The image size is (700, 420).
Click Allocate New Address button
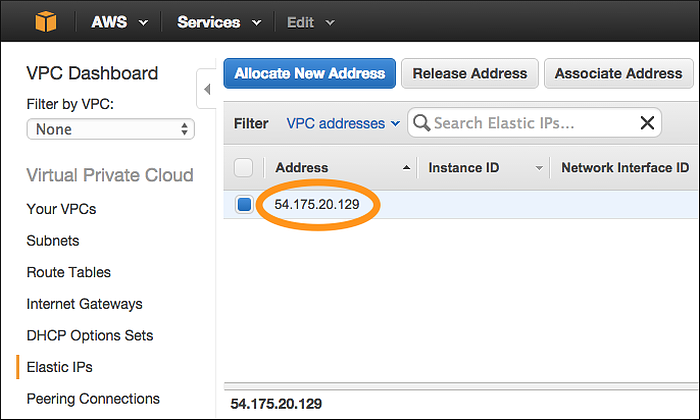[310, 73]
